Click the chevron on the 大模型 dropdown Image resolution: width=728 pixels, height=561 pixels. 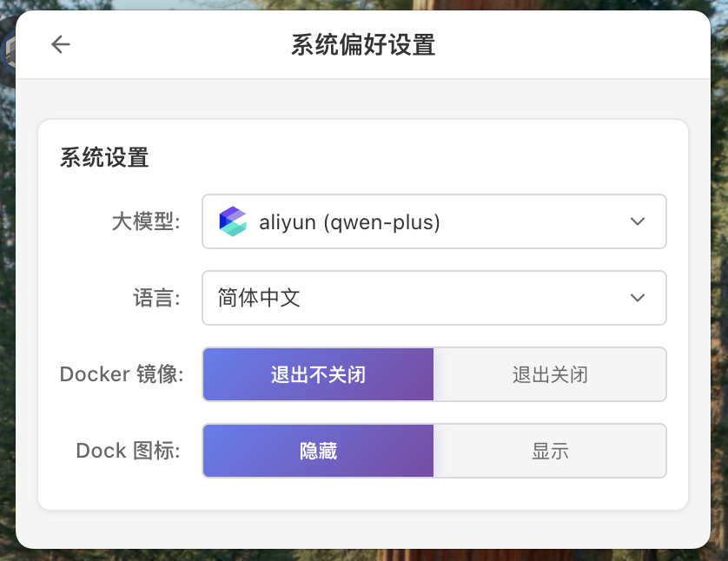click(637, 221)
